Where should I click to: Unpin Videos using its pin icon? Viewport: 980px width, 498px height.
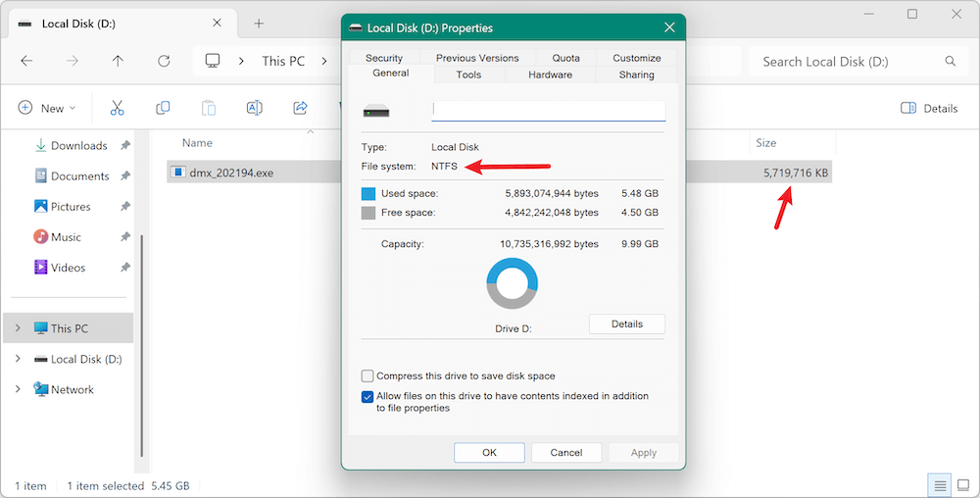point(125,268)
